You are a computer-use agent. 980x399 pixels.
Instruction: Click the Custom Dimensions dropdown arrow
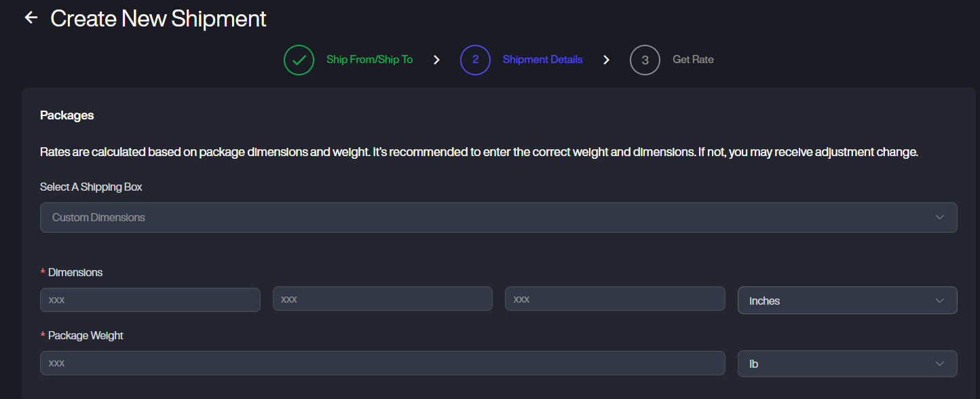(940, 218)
